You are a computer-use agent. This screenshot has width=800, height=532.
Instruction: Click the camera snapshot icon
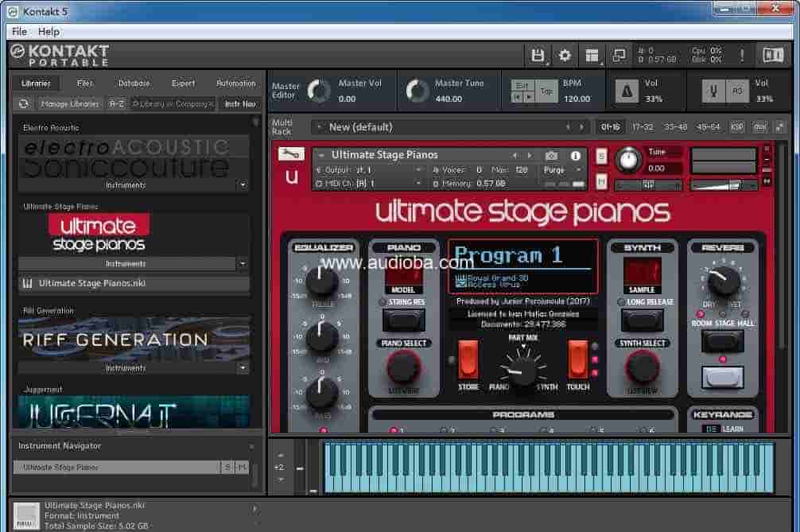click(x=551, y=156)
